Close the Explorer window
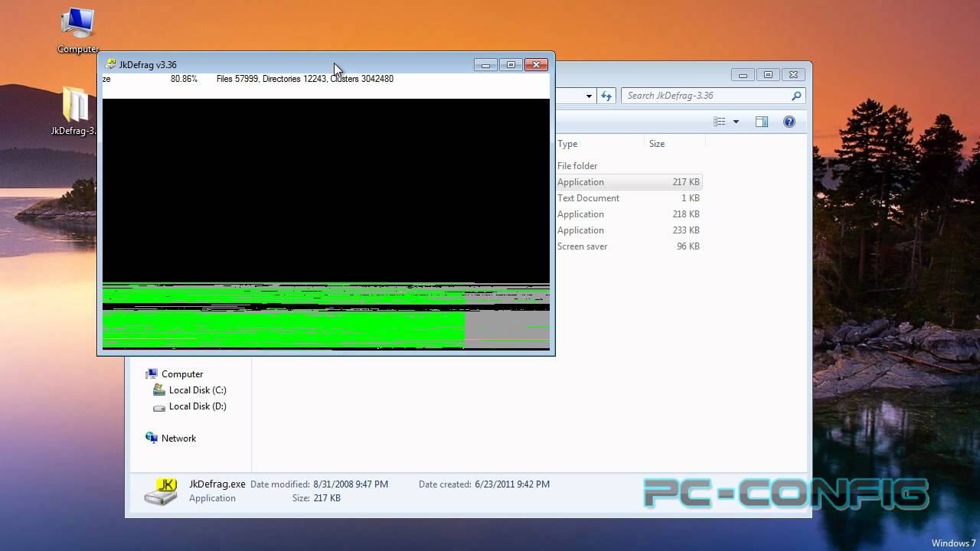Image resolution: width=980 pixels, height=551 pixels. tap(793, 75)
